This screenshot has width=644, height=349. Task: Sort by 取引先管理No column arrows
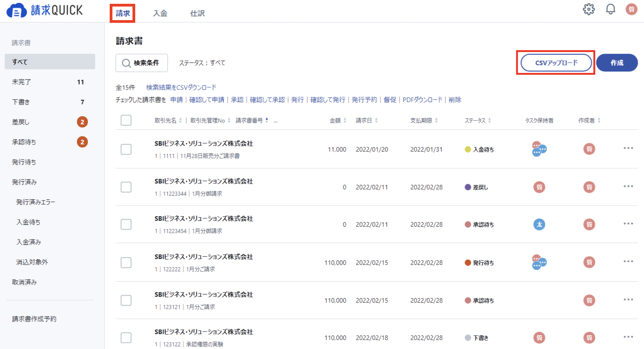[x=229, y=120]
